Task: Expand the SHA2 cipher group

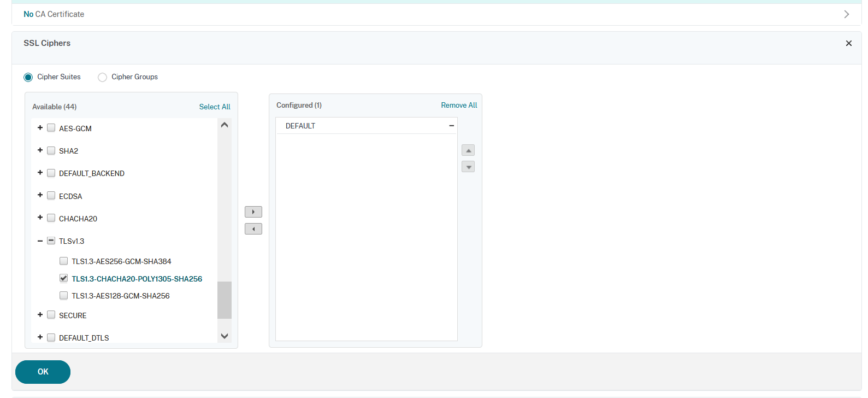Action: [x=40, y=150]
